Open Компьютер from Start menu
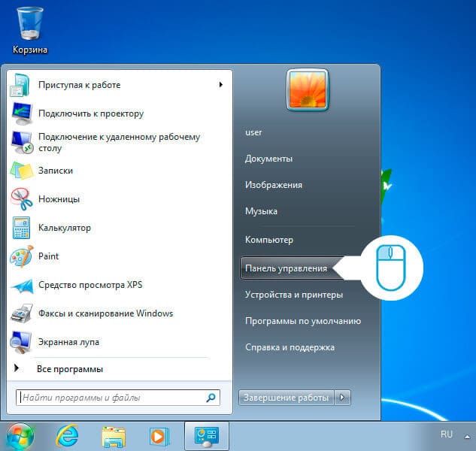Viewport: 476px width, 451px height. [269, 240]
